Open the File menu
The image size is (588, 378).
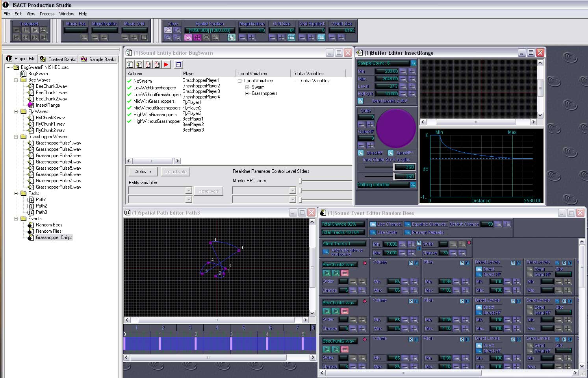tap(7, 14)
